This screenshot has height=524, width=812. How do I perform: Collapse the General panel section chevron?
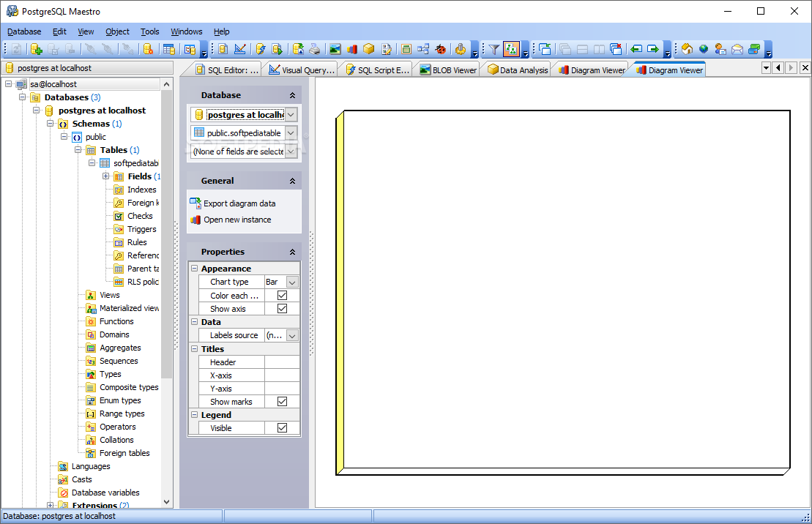tap(292, 181)
